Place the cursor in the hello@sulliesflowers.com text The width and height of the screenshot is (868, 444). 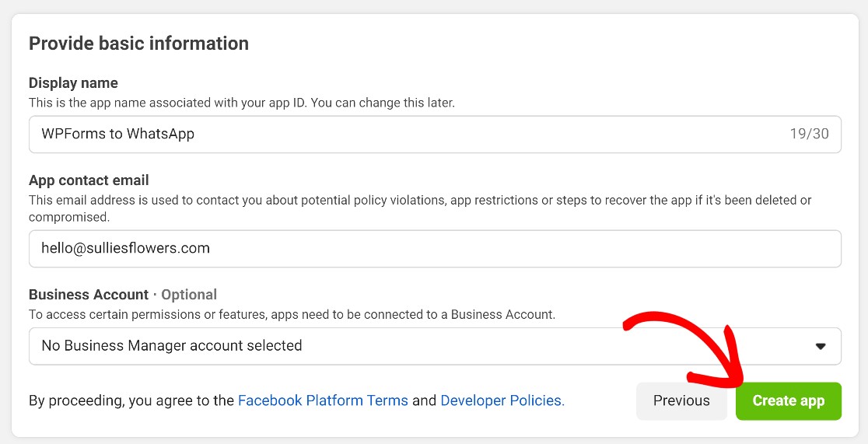[126, 248]
